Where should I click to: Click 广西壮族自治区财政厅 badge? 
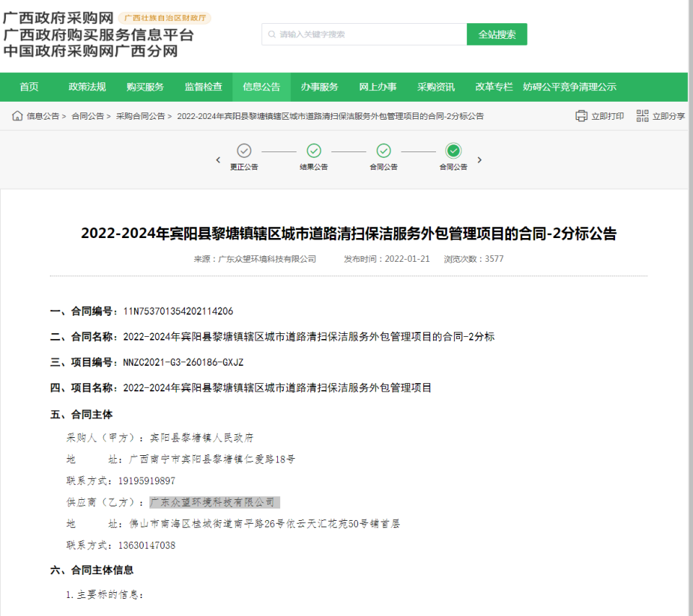(x=165, y=18)
